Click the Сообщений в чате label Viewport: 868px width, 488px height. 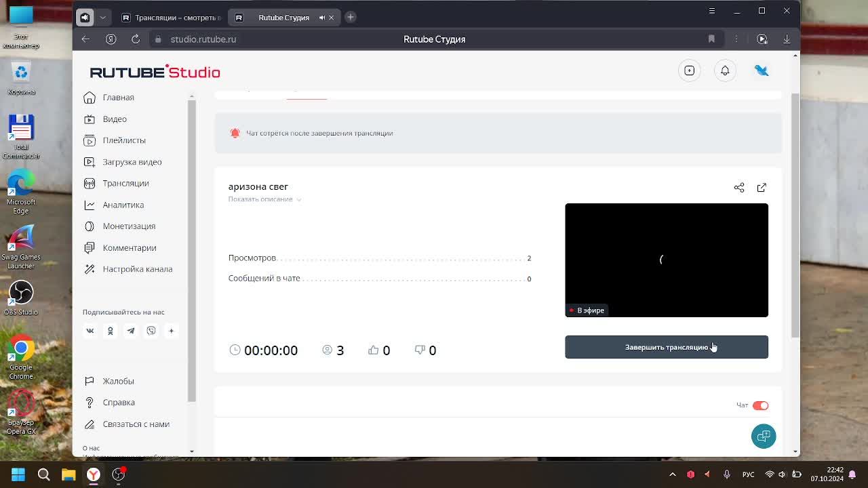[264, 279]
